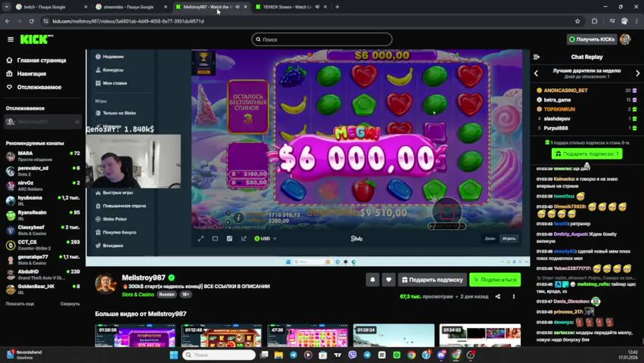Click the Mellstroy987 channel avatar
The width and height of the screenshot is (644, 363).
106,283
